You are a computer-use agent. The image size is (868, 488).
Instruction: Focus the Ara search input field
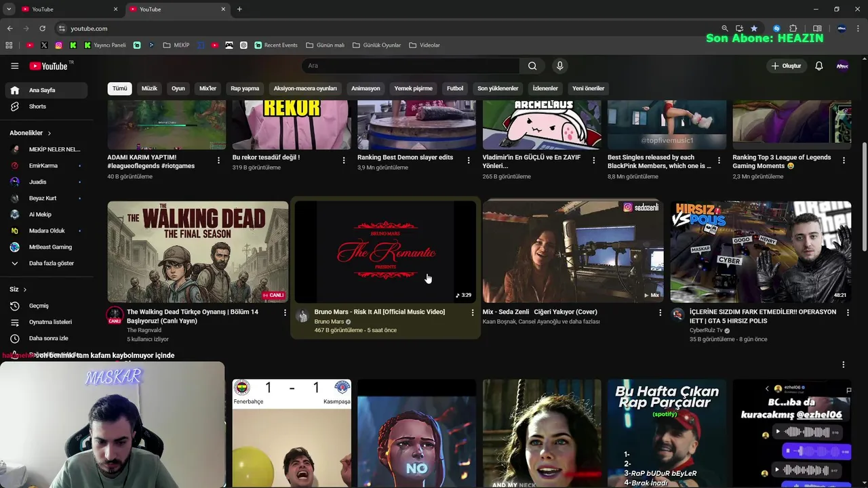pyautogui.click(x=410, y=66)
